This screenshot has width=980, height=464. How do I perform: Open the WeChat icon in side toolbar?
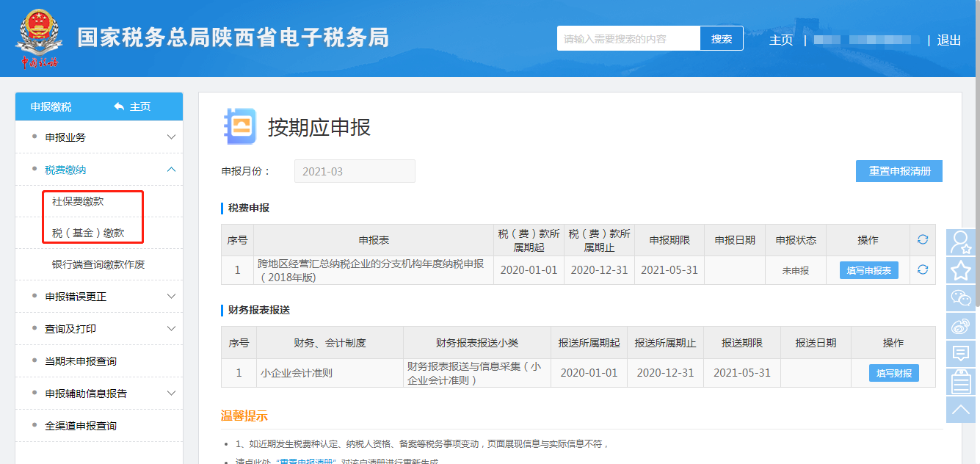[961, 297]
